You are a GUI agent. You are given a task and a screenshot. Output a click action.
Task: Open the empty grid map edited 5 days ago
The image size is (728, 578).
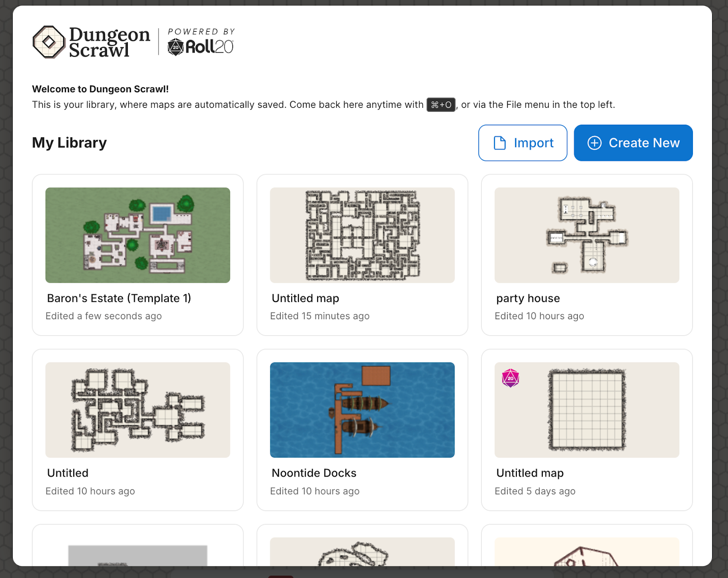pyautogui.click(x=586, y=410)
